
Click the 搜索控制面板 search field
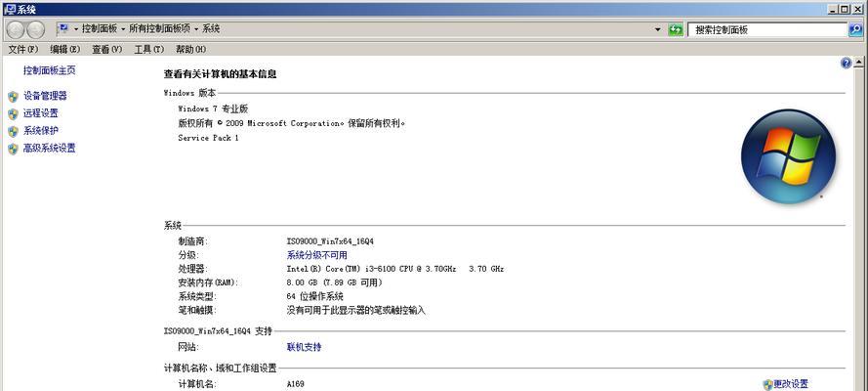point(766,30)
